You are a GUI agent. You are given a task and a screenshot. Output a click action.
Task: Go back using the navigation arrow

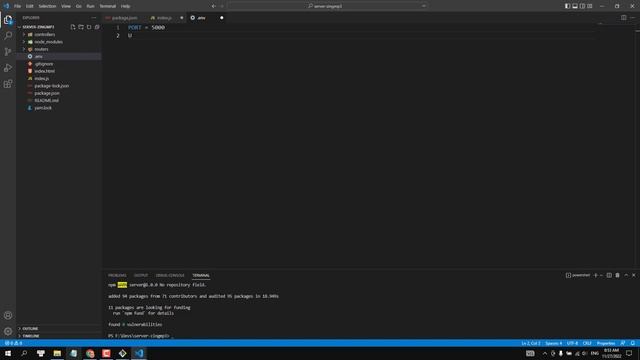(x=213, y=6)
